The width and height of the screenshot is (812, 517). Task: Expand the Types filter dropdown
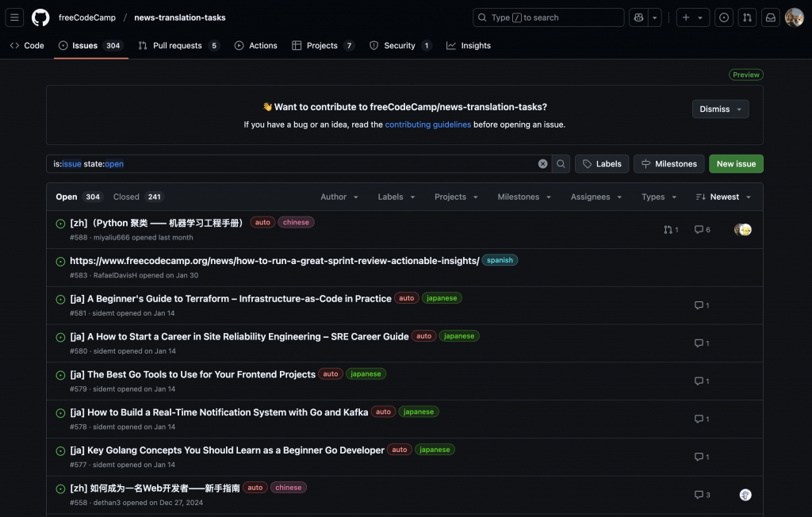pos(659,197)
